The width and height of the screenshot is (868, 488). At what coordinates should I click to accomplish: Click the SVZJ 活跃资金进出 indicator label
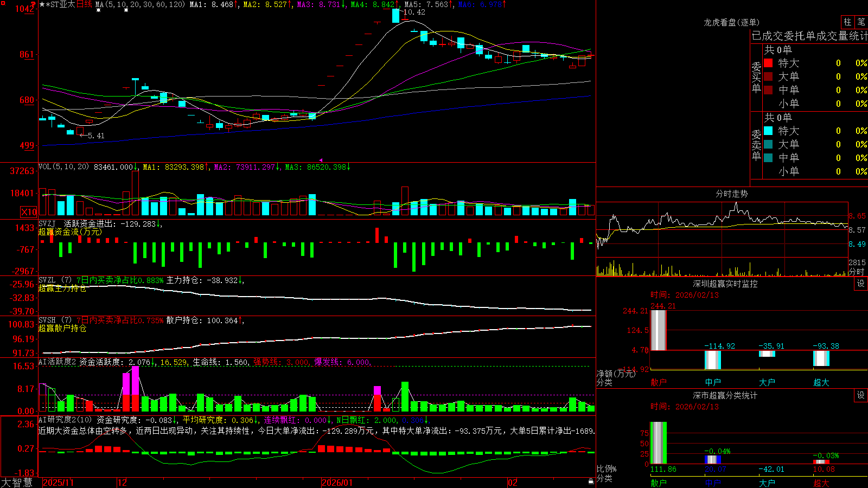click(76, 223)
